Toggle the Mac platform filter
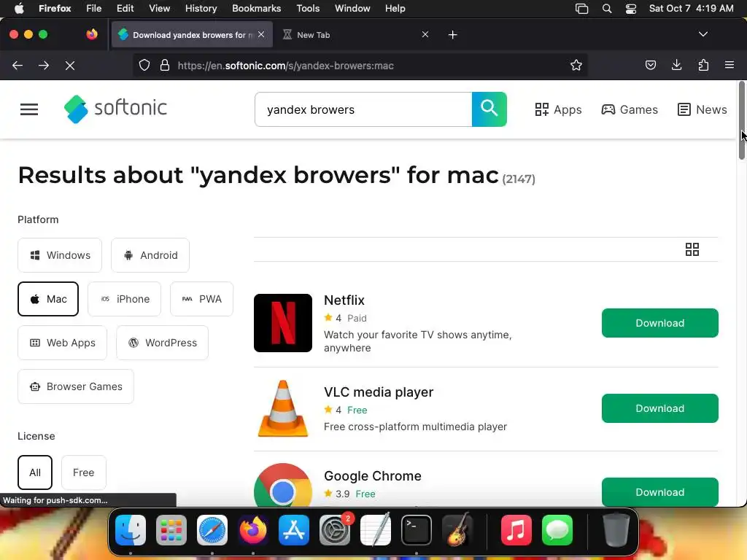Screen dimensions: 747x560 (48, 299)
